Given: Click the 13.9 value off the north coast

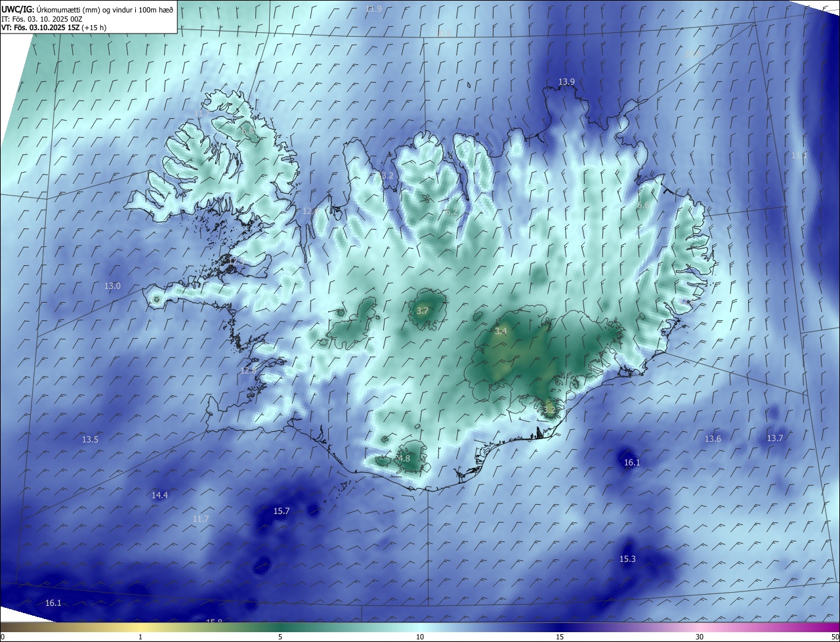Looking at the screenshot, I should click(566, 81).
